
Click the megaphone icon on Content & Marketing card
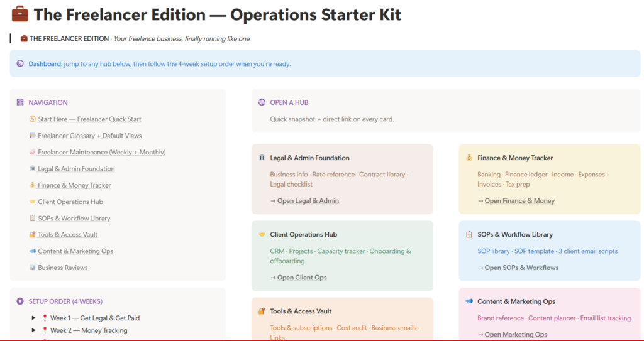coord(469,301)
